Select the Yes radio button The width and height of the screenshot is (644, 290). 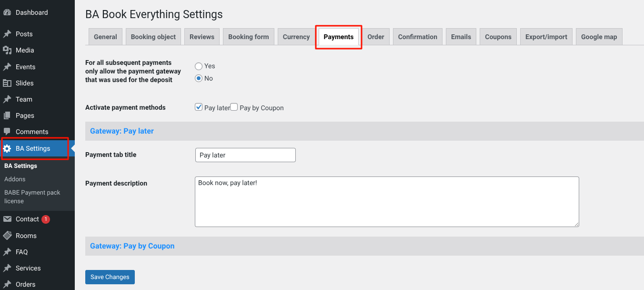coord(199,66)
